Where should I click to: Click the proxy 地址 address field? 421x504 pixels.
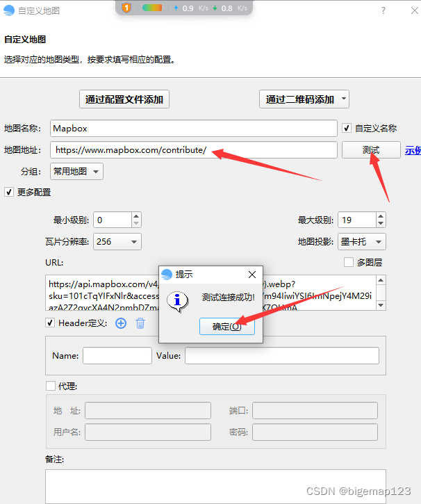[x=148, y=410]
